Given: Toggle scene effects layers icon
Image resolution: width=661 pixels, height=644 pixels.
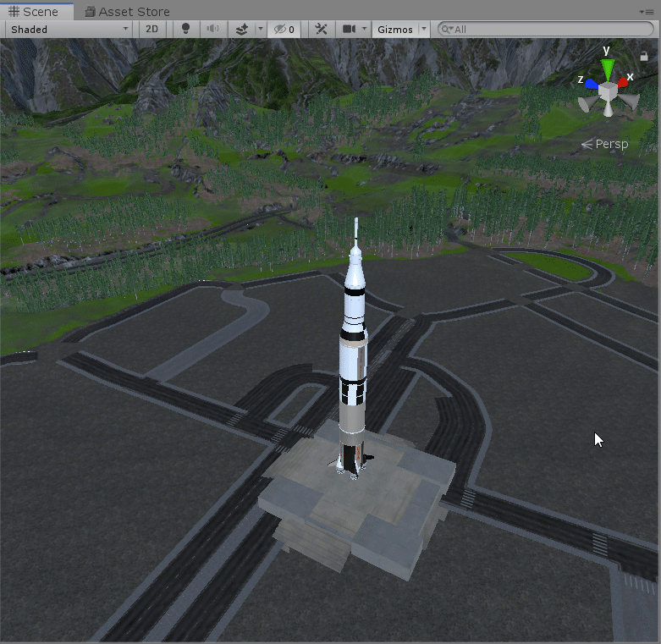Looking at the screenshot, I should (x=241, y=29).
